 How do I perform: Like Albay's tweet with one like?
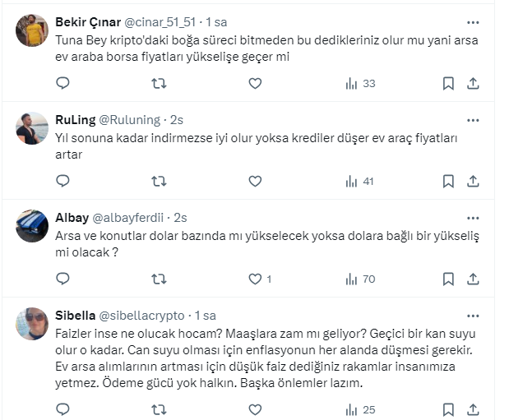point(256,279)
